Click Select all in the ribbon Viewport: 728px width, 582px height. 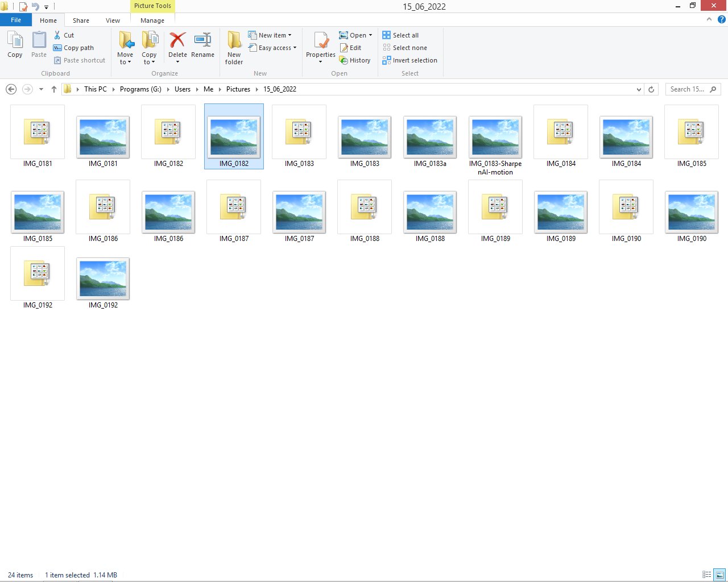400,35
